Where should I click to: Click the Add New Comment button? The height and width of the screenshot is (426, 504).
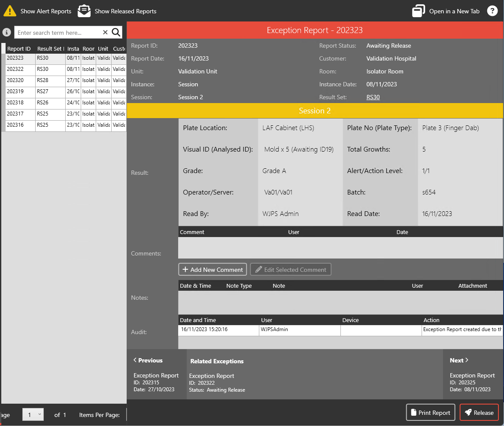click(x=213, y=270)
